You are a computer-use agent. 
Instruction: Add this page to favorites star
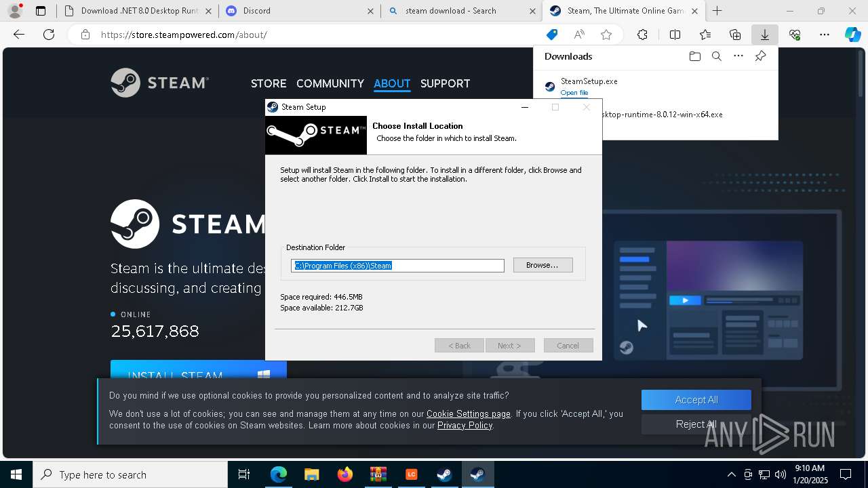click(606, 35)
